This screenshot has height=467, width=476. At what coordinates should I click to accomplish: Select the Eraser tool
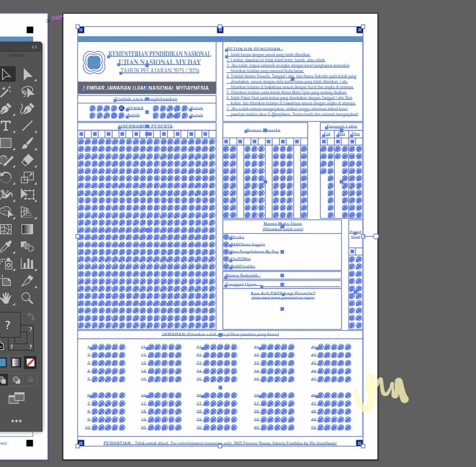pyautogui.click(x=28, y=160)
